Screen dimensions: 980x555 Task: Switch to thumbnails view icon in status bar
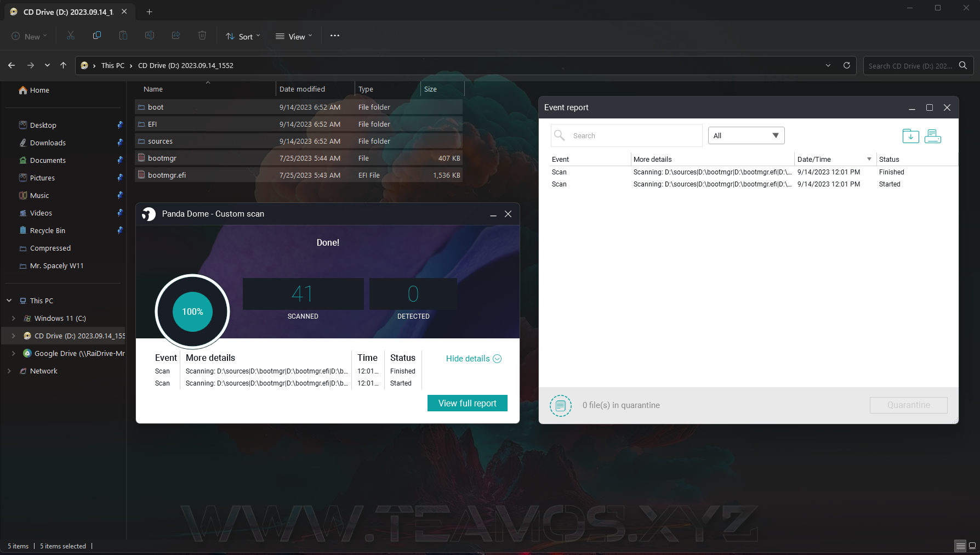(x=972, y=546)
